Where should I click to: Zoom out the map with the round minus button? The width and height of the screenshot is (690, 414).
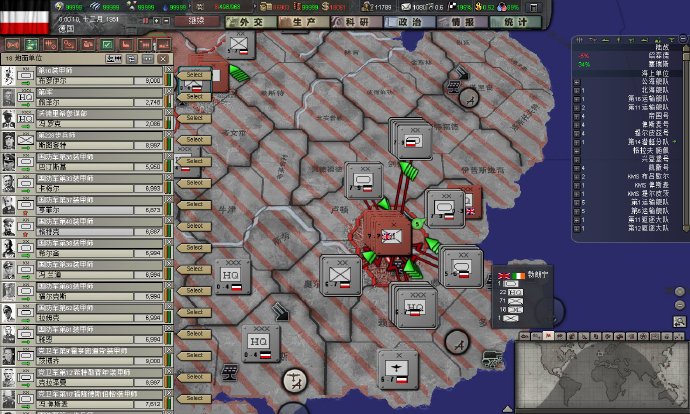(680, 305)
